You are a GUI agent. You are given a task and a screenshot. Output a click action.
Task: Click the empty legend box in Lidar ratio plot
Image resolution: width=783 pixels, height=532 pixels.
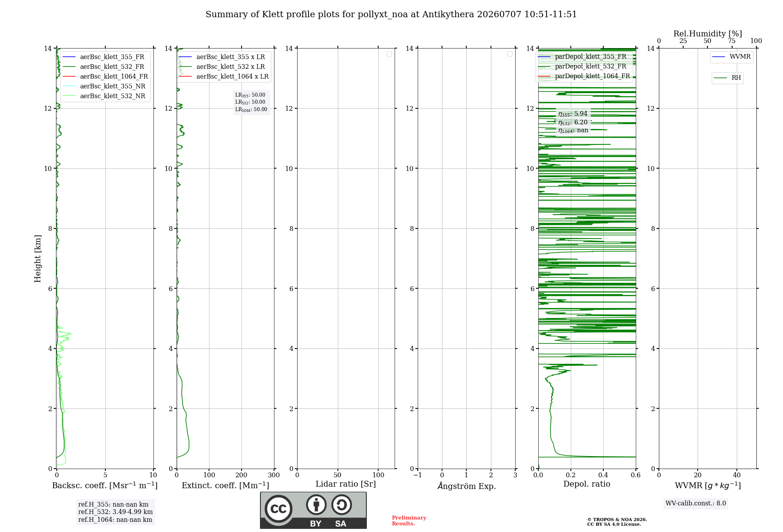coord(389,54)
